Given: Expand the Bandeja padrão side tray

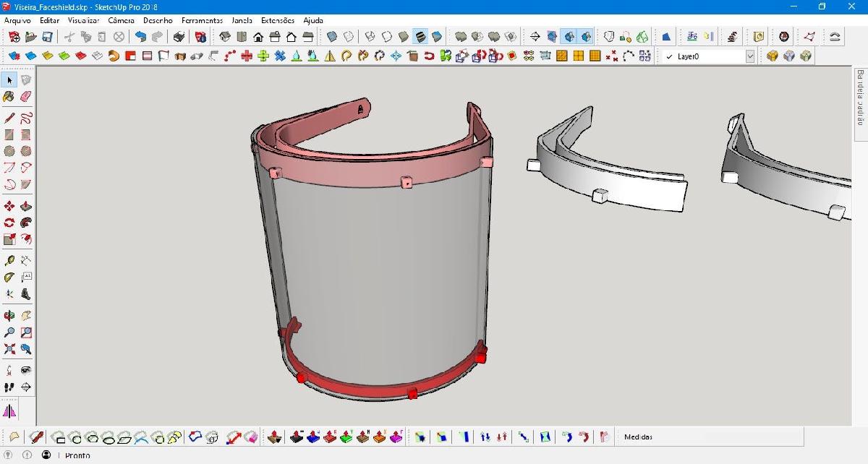Looking at the screenshot, I should point(859,98).
